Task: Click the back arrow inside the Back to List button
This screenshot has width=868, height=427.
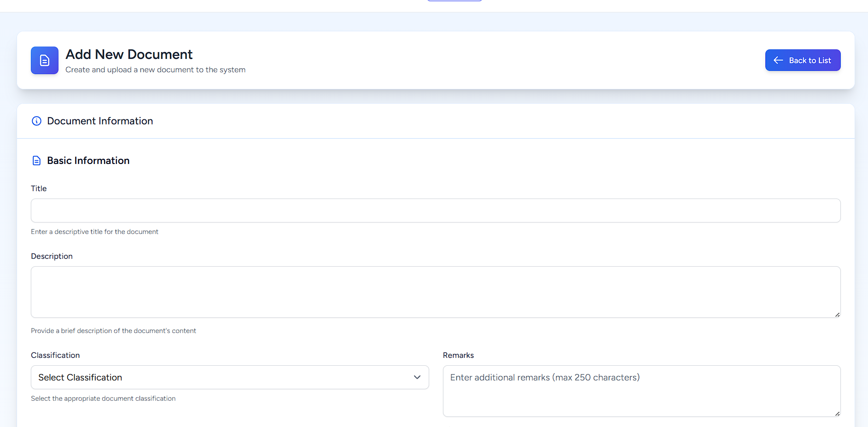Action: pyautogui.click(x=778, y=60)
